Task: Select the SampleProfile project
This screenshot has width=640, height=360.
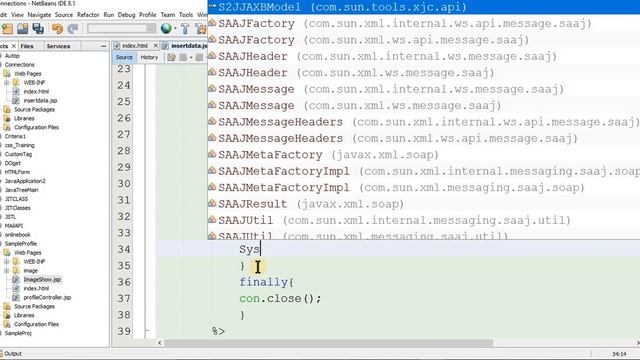Action: [20, 244]
